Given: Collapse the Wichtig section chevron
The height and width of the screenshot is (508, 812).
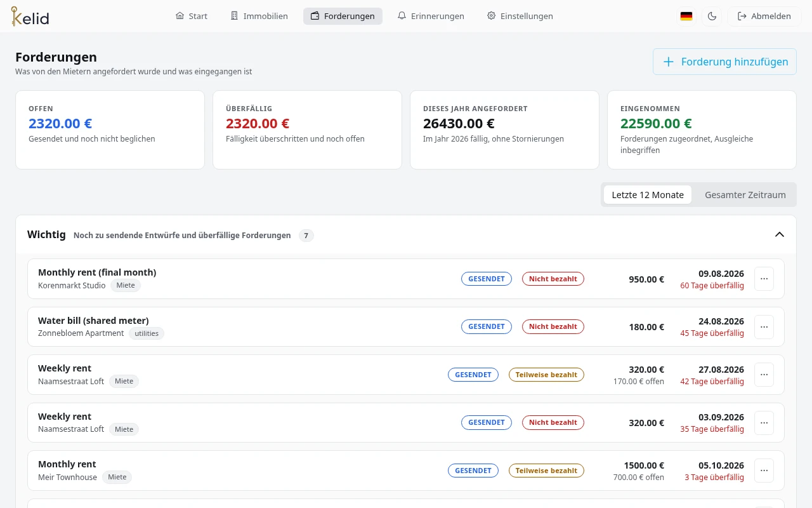Looking at the screenshot, I should 780,234.
